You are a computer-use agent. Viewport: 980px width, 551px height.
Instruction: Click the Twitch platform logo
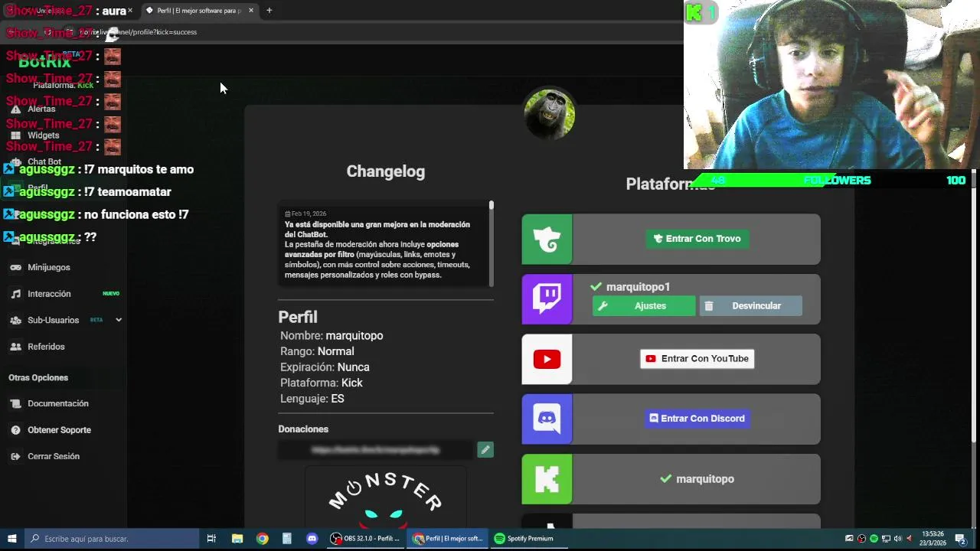[x=547, y=299]
